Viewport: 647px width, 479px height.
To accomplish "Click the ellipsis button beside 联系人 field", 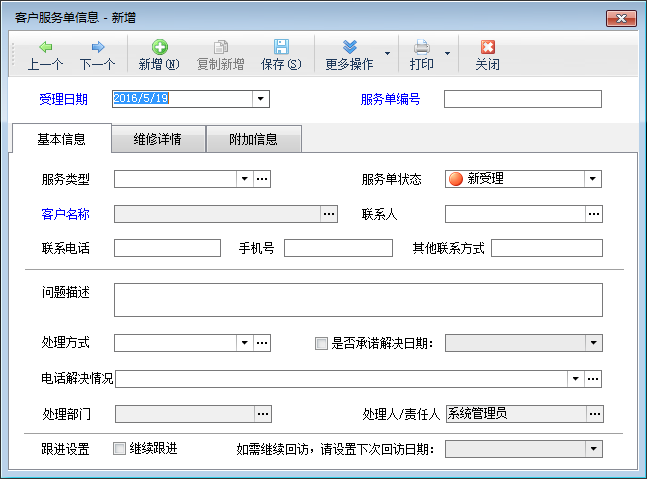I will coord(594,214).
